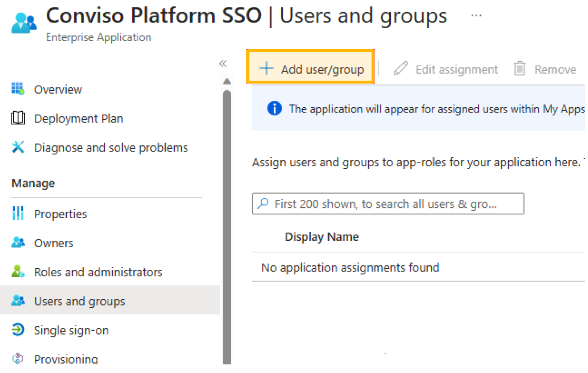Click the sidebar vertical scrollbar thumb
The image size is (588, 373).
(x=227, y=227)
